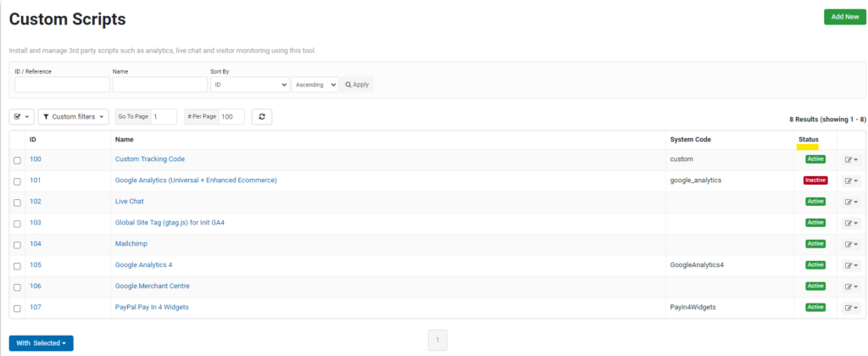Open edit menu for Live Chat row
Screen dimensions: 868x356
click(851, 202)
